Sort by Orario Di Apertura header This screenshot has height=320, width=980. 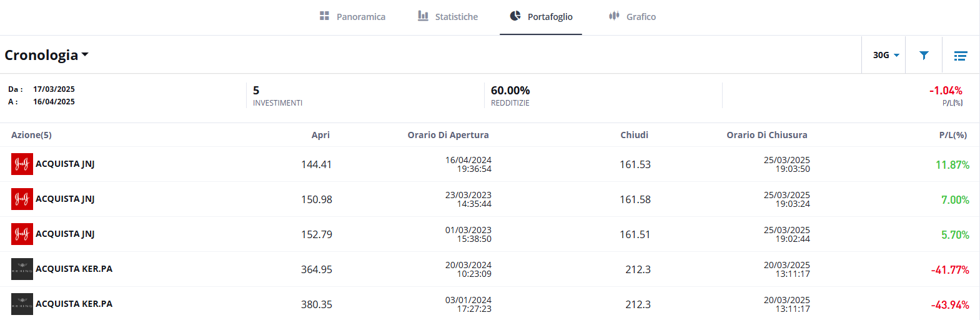click(x=448, y=135)
